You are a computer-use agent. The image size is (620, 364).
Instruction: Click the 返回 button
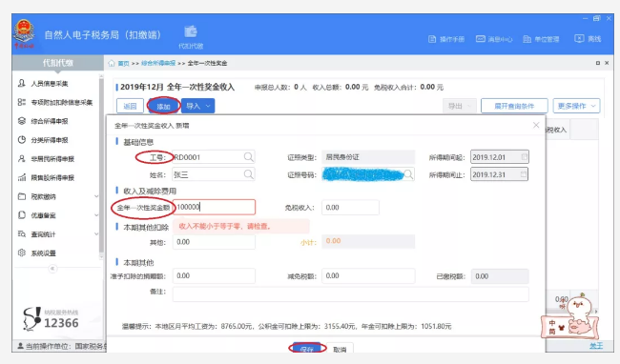tap(130, 106)
